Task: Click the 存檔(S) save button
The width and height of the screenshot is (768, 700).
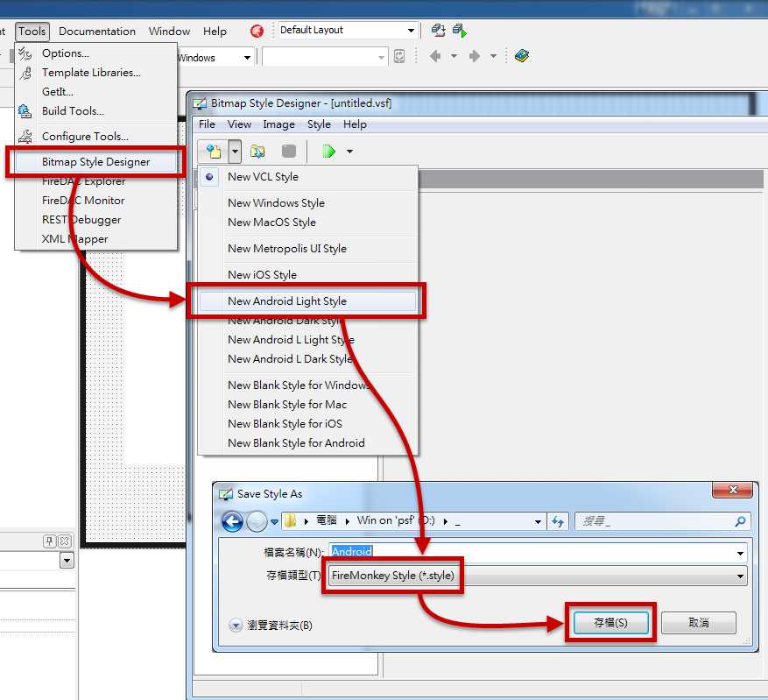Action: coord(610,623)
